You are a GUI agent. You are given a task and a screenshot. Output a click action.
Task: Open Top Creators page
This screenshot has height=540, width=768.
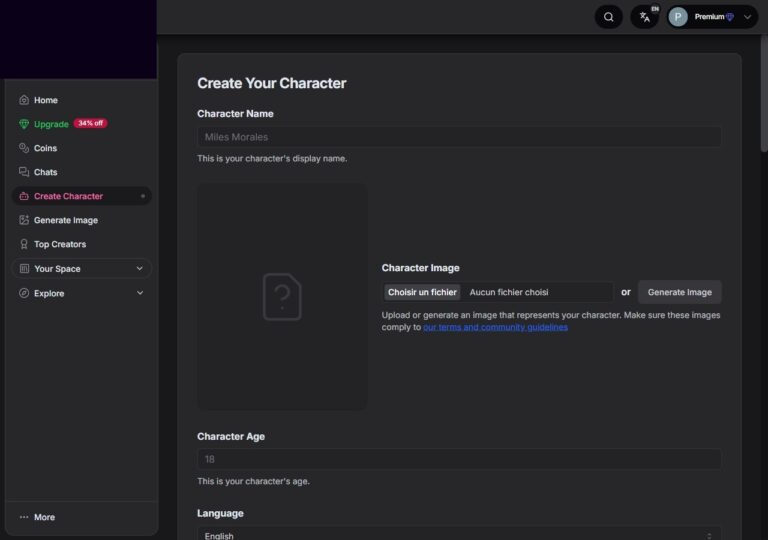(x=81, y=244)
